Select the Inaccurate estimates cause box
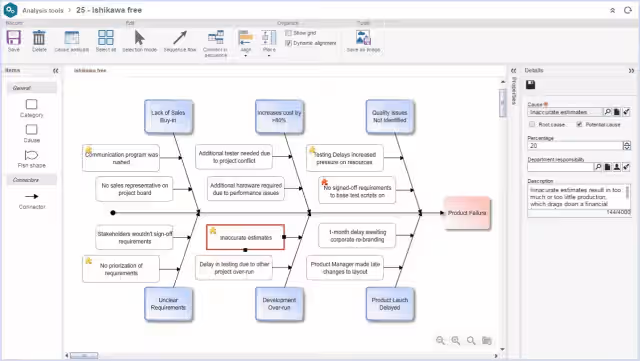The width and height of the screenshot is (640, 361). point(245,237)
